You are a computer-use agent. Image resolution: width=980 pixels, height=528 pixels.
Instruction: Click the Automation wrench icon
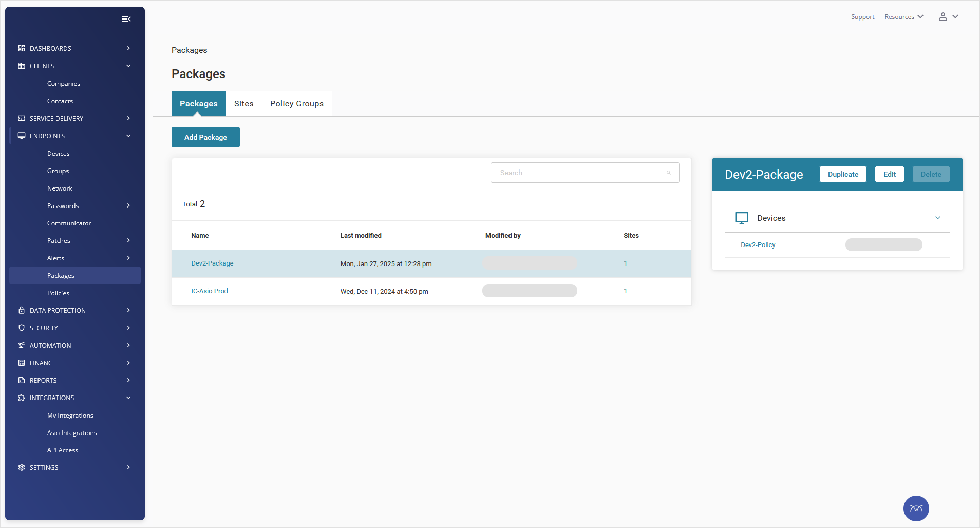point(21,345)
